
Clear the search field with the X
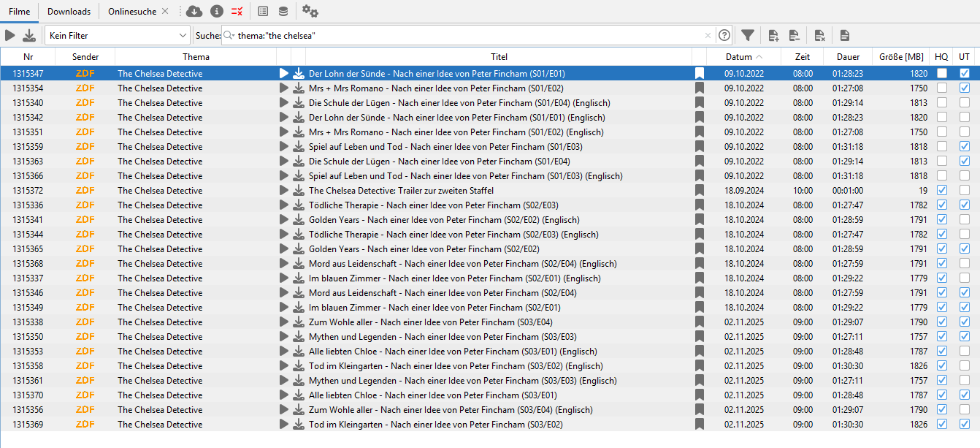click(x=708, y=35)
